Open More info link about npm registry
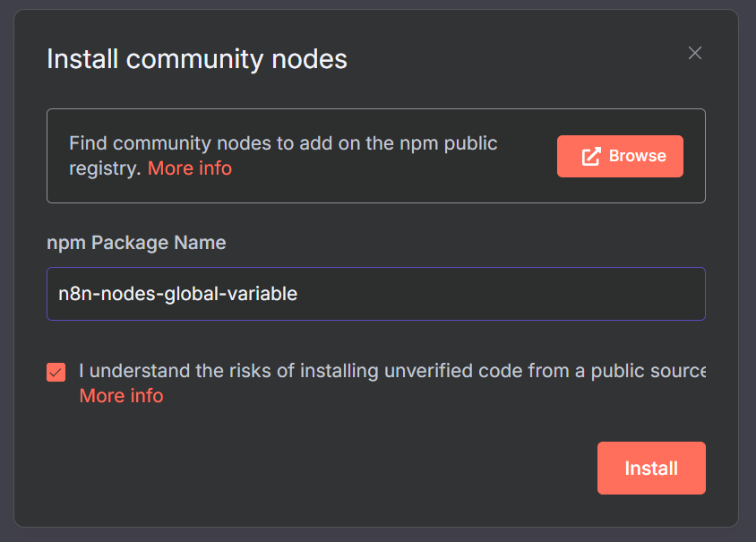Viewport: 756px width, 542px height. [x=190, y=168]
